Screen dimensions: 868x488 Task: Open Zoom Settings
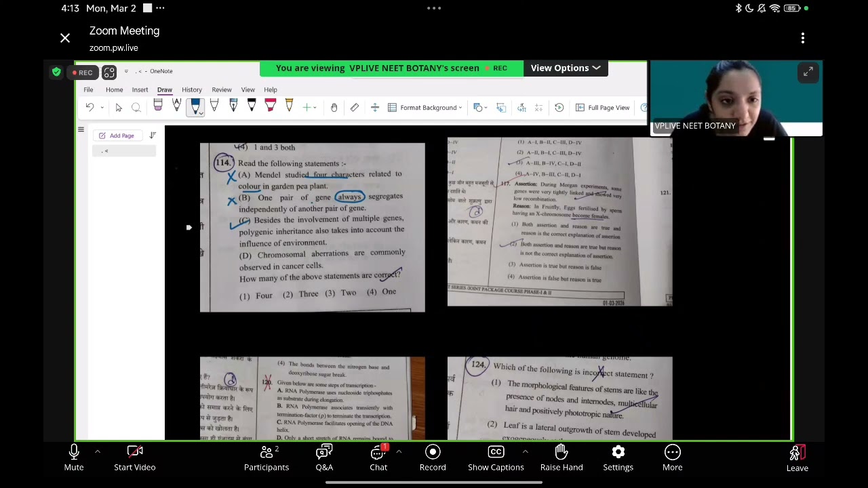618,457
